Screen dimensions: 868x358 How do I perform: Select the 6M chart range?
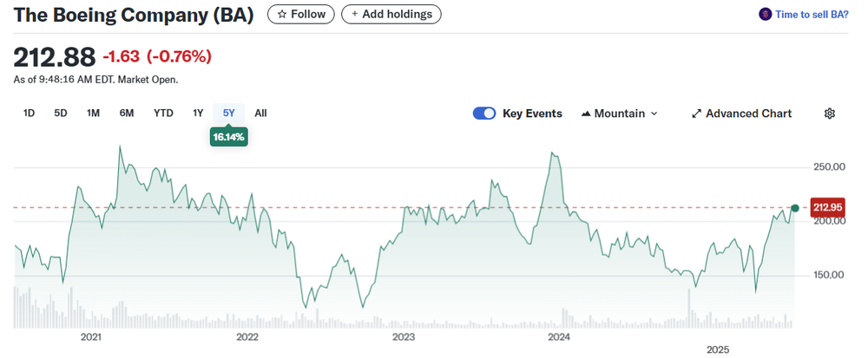(127, 113)
